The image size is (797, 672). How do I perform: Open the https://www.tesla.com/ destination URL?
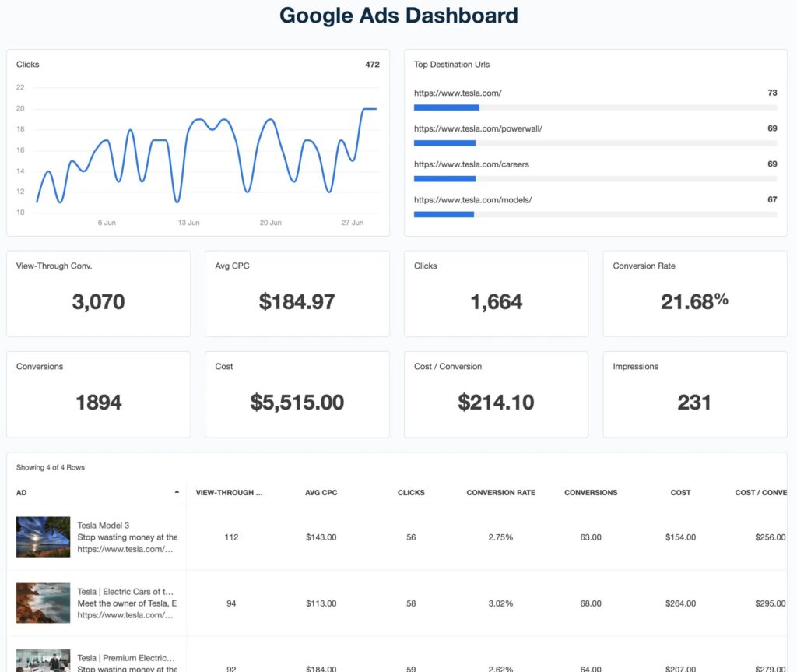(458, 93)
